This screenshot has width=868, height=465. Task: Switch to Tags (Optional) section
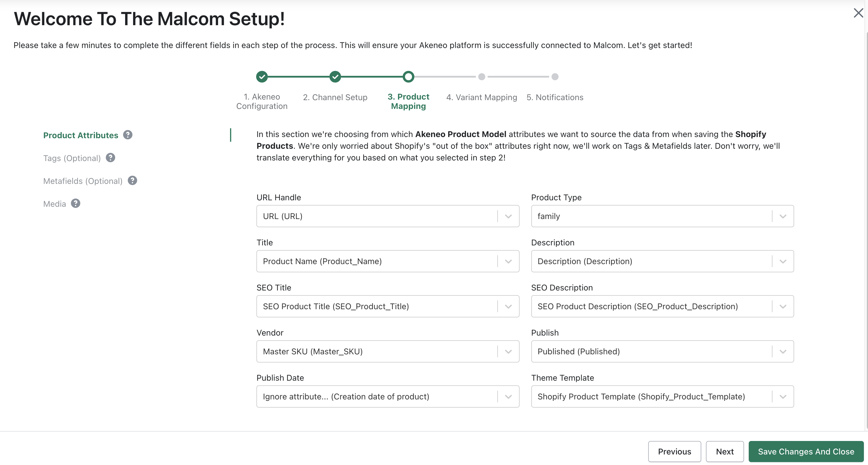(x=72, y=158)
